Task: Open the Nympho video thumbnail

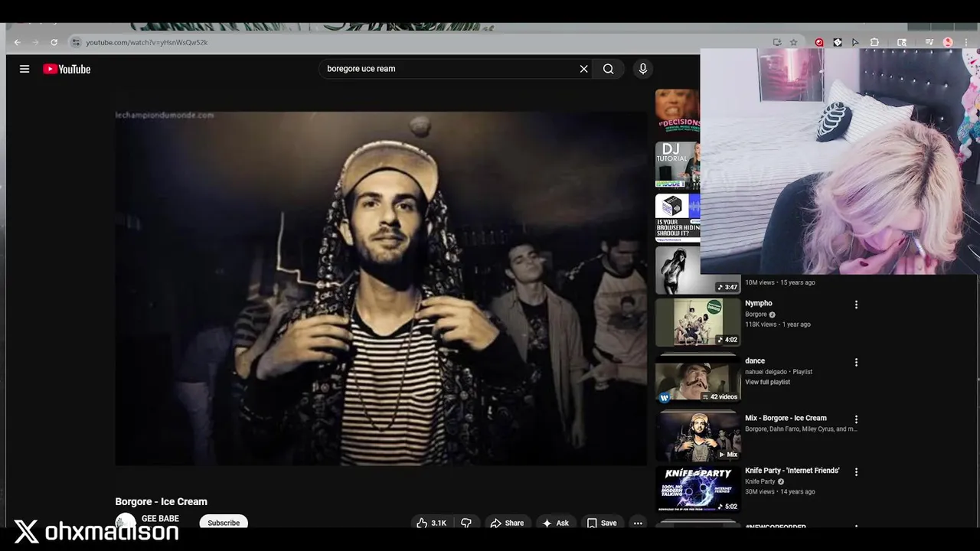Action: (x=697, y=322)
